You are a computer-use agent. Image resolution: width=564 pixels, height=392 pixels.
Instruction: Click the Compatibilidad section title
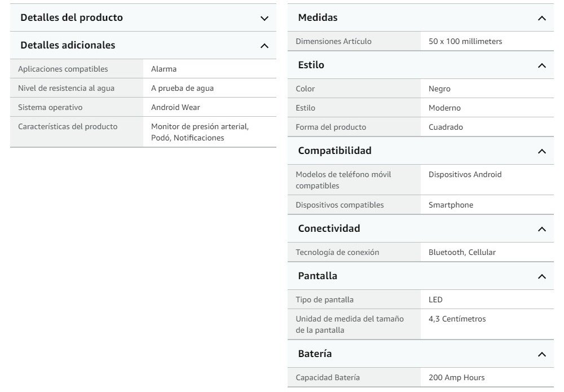click(x=334, y=151)
